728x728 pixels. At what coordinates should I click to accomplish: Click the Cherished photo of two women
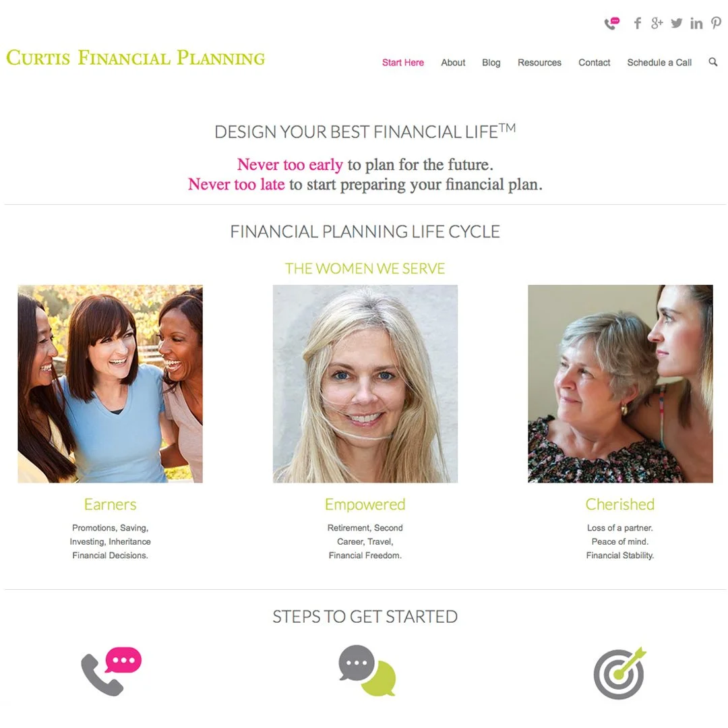click(620, 384)
